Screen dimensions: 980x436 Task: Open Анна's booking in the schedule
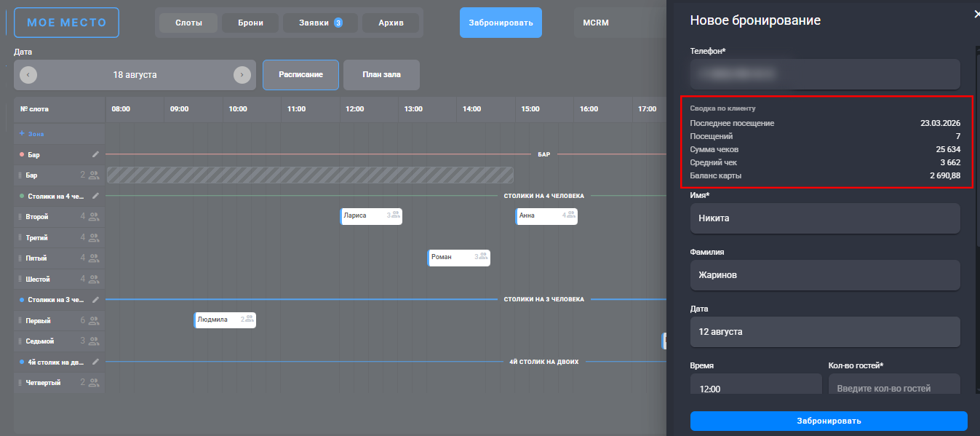pyautogui.click(x=546, y=216)
